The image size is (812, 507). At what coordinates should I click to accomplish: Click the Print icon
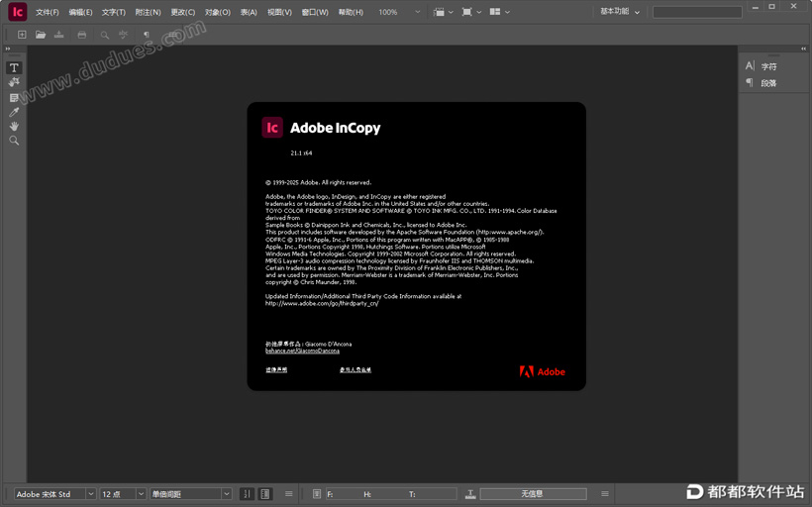[82, 35]
